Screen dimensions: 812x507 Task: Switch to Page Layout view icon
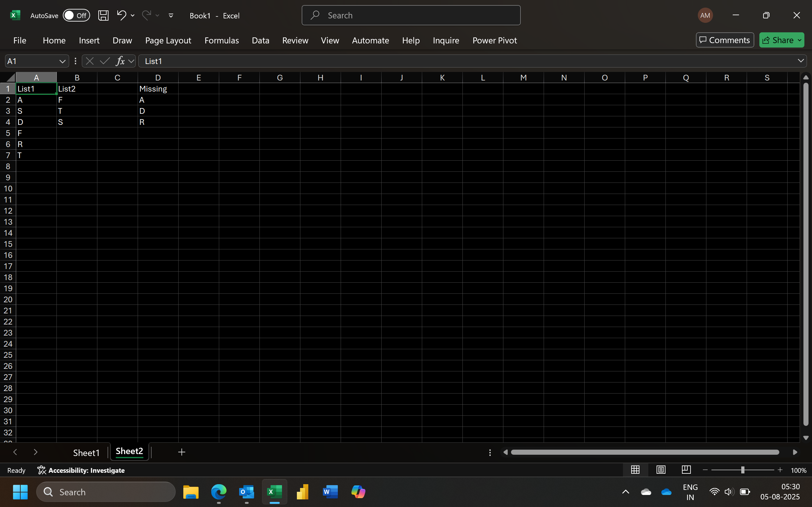(661, 470)
